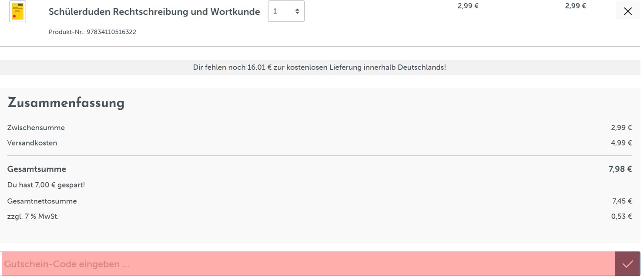Click the net amount 7,45 €
Image resolution: width=644 pixels, height=278 pixels.
tap(622, 201)
